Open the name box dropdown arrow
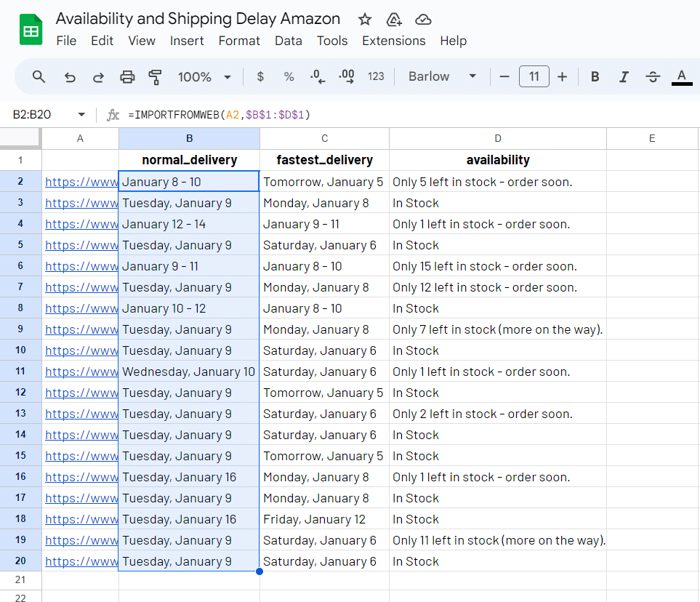The width and height of the screenshot is (700, 602). (81, 115)
